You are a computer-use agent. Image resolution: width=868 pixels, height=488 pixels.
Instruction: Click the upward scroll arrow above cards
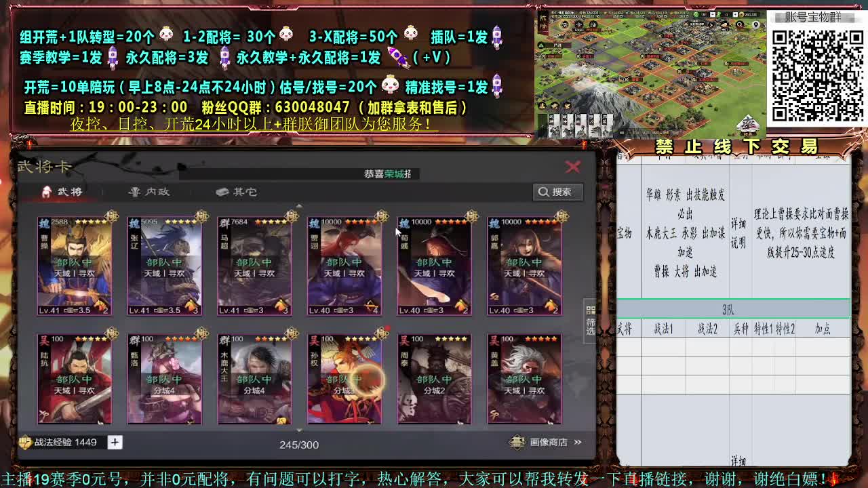pyautogui.click(x=299, y=206)
